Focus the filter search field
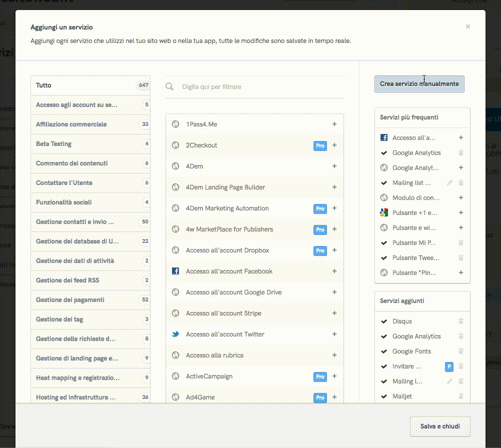Image resolution: width=501 pixels, height=448 pixels. pyautogui.click(x=260, y=87)
